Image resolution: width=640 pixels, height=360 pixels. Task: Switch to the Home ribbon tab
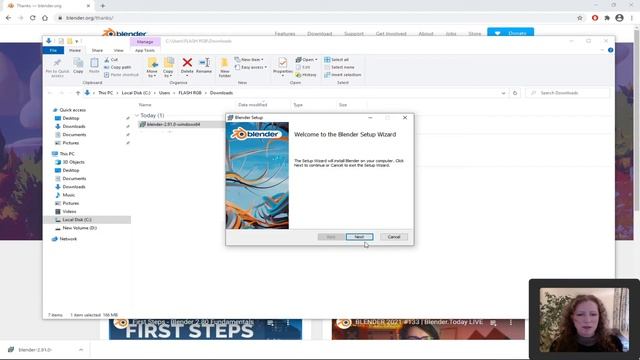tap(75, 50)
